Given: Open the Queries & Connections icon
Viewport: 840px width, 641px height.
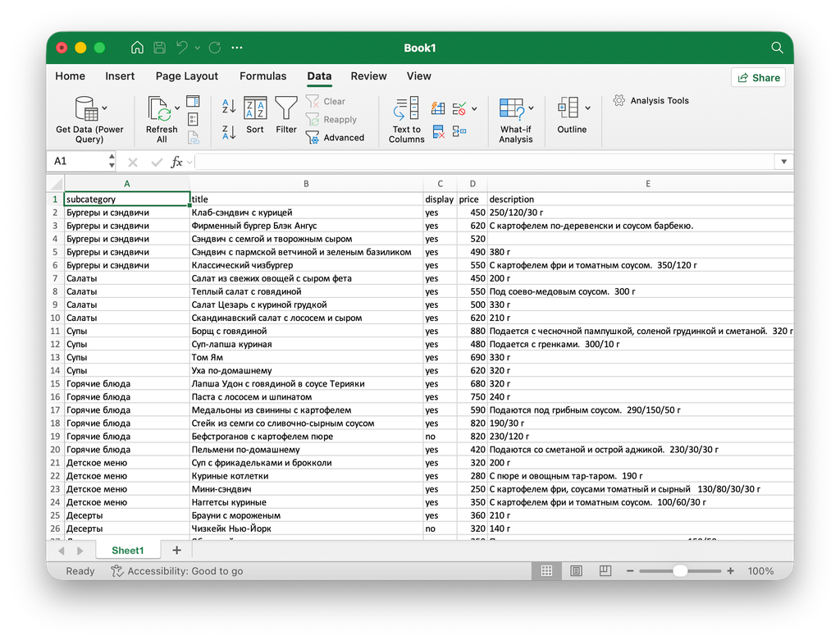Looking at the screenshot, I should 193,101.
